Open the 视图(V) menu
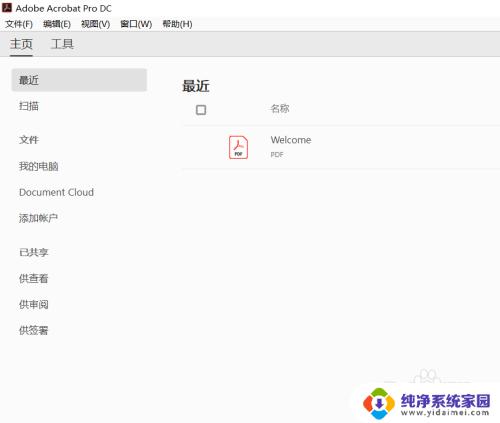The height and width of the screenshot is (423, 500). 95,24
